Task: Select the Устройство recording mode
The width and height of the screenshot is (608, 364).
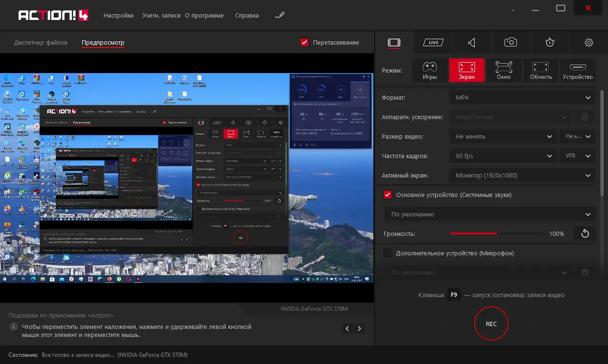Action: (x=578, y=70)
